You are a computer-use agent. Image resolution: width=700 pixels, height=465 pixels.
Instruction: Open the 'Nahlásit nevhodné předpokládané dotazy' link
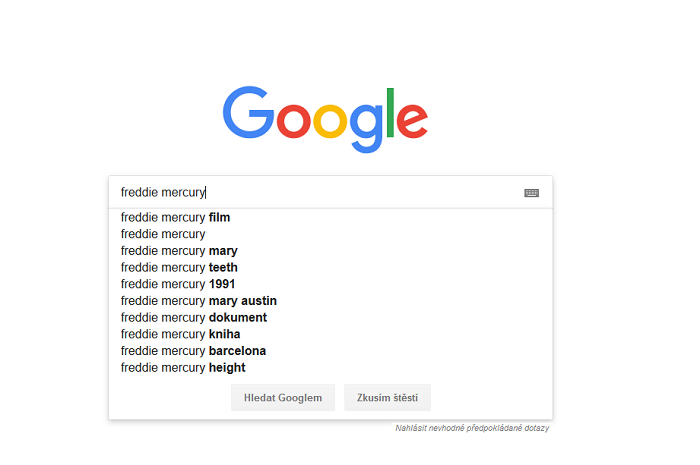coord(472,429)
